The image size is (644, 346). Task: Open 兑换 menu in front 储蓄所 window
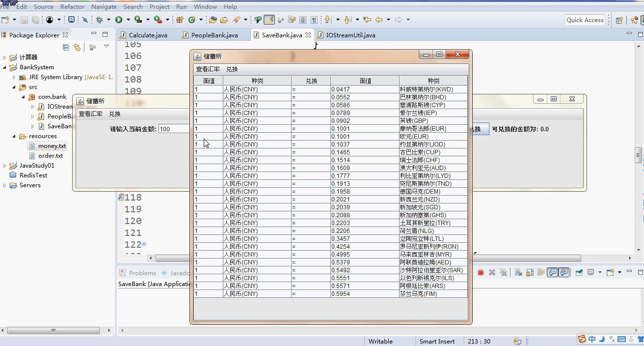click(x=232, y=69)
